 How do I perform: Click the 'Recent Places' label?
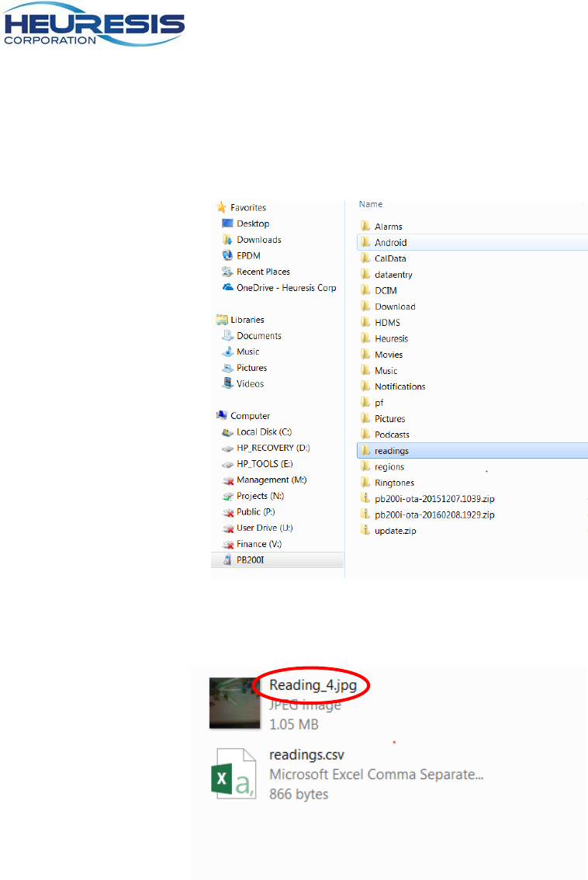(x=263, y=272)
